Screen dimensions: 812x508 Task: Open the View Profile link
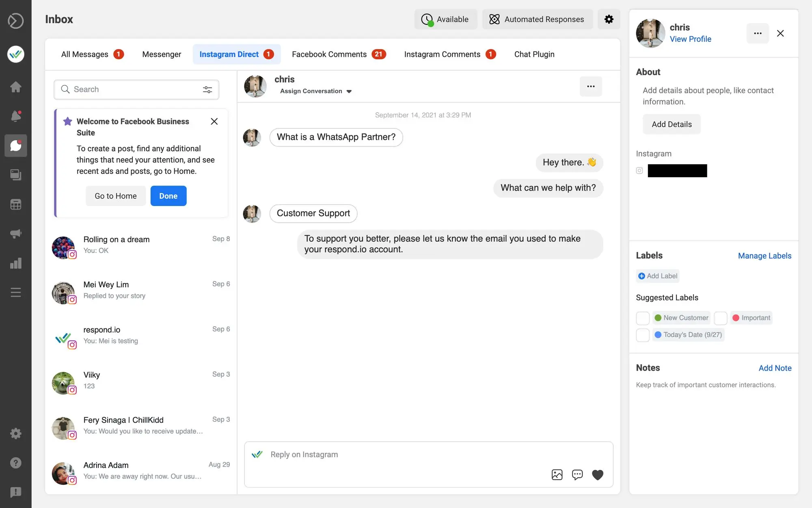pos(690,39)
